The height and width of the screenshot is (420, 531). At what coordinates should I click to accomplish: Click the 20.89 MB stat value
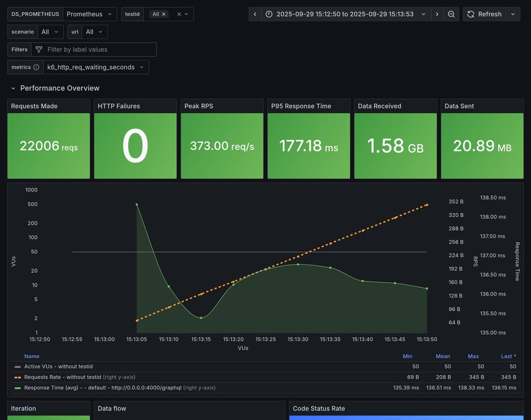482,146
